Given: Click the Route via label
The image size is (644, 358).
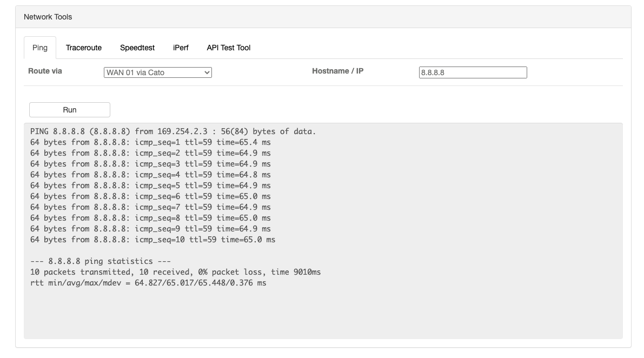Looking at the screenshot, I should coord(45,71).
